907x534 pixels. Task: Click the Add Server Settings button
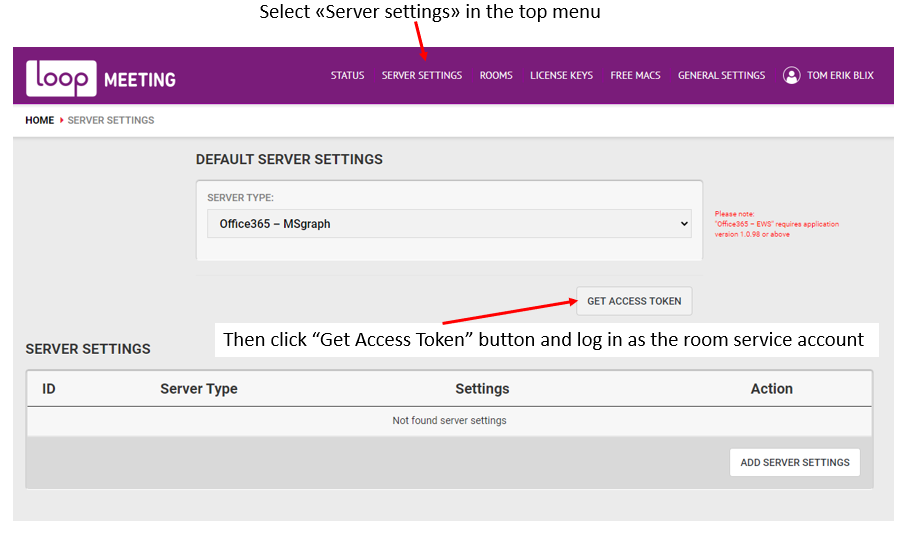795,462
